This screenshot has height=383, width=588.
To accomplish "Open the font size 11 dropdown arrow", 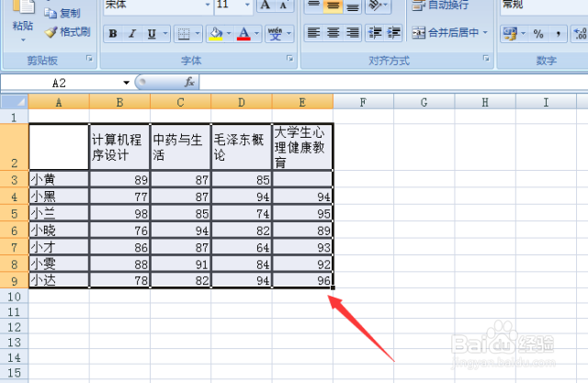I will click(247, 6).
